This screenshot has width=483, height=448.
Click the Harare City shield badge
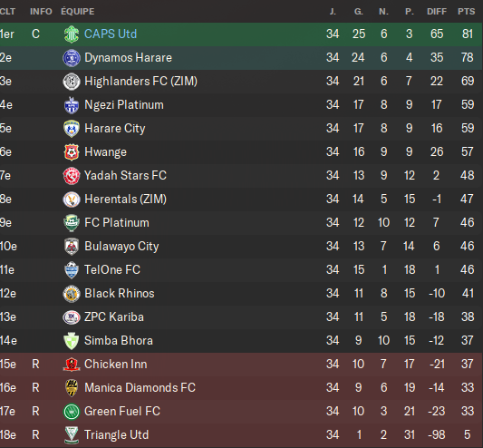coord(72,129)
